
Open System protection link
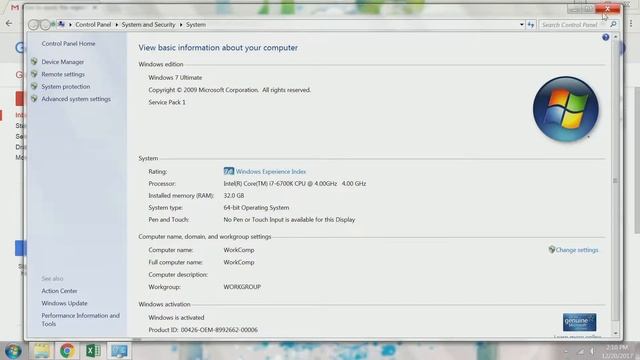pyautogui.click(x=66, y=87)
